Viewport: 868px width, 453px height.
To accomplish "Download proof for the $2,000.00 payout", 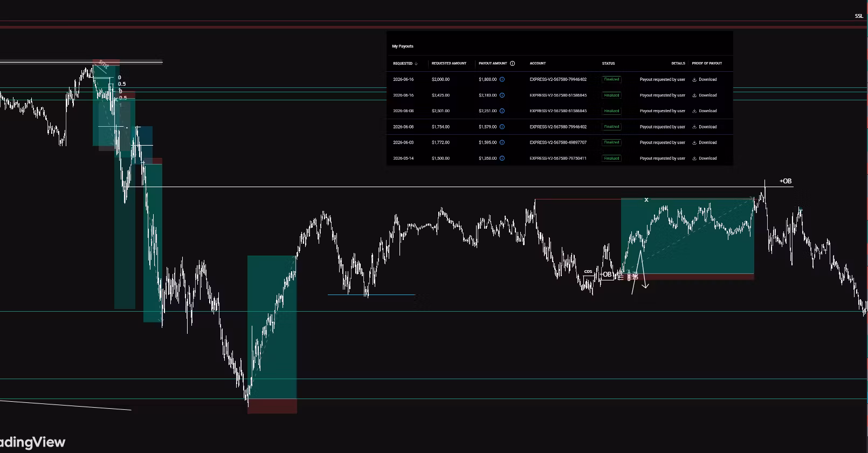I will click(x=705, y=79).
